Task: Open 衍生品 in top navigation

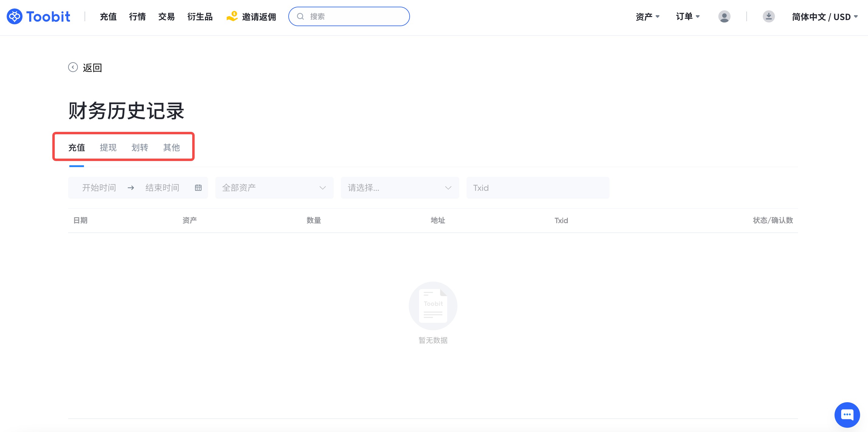Action: coord(200,16)
